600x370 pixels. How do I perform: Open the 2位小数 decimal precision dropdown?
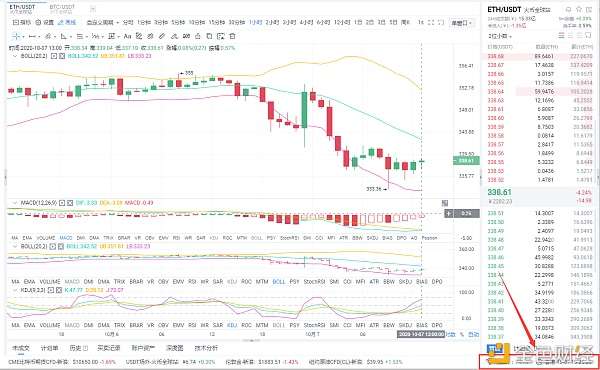point(500,36)
